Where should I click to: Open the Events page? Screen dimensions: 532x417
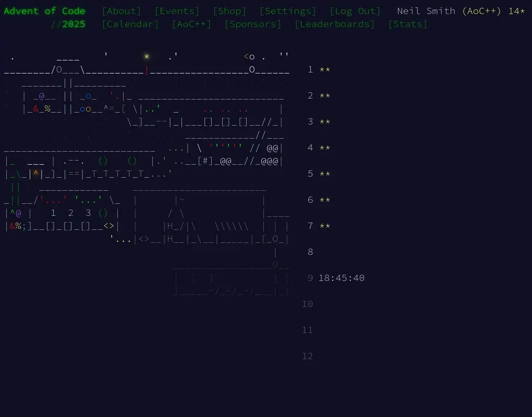click(176, 10)
